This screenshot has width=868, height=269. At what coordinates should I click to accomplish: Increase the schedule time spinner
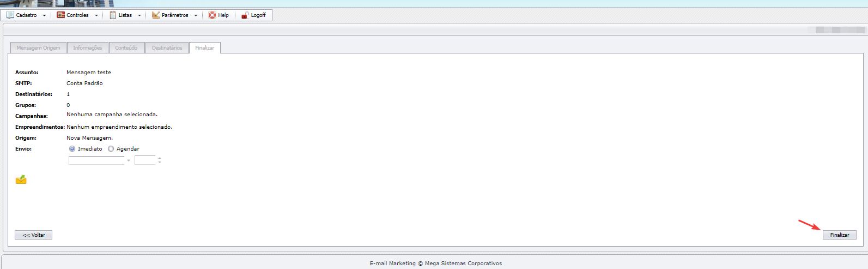pos(160,158)
